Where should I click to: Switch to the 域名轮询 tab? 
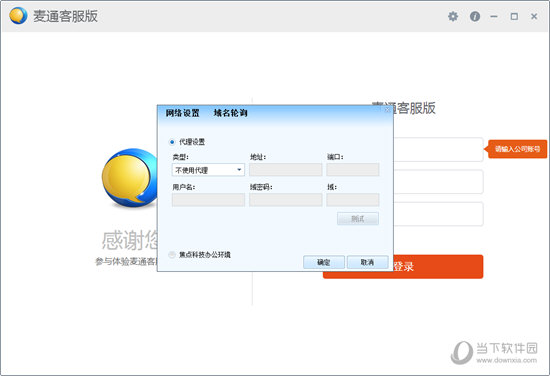pos(230,113)
